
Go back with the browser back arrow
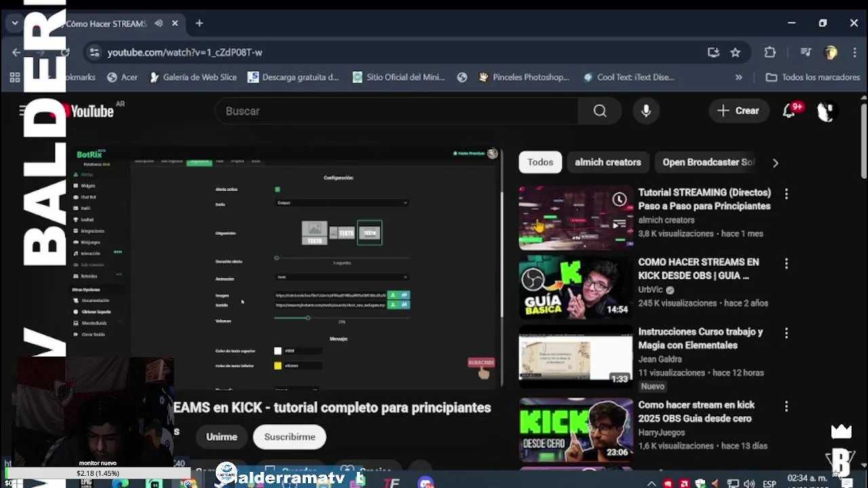(x=16, y=52)
